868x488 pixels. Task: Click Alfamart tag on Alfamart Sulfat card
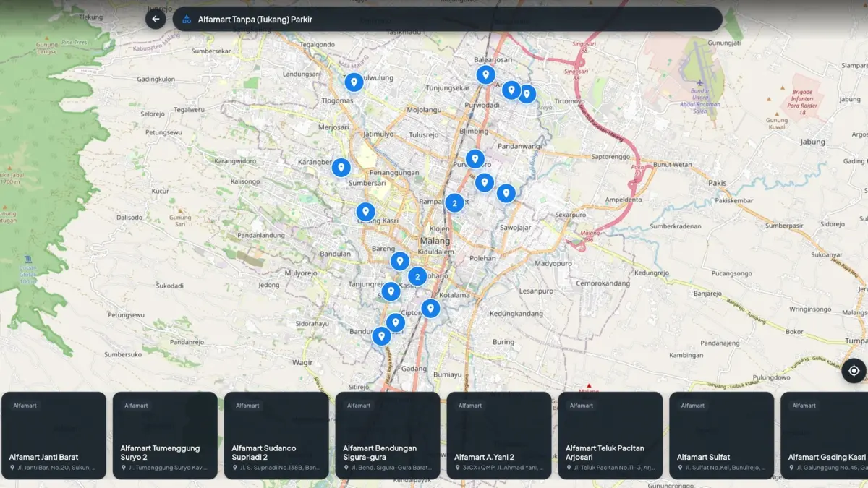click(x=693, y=406)
